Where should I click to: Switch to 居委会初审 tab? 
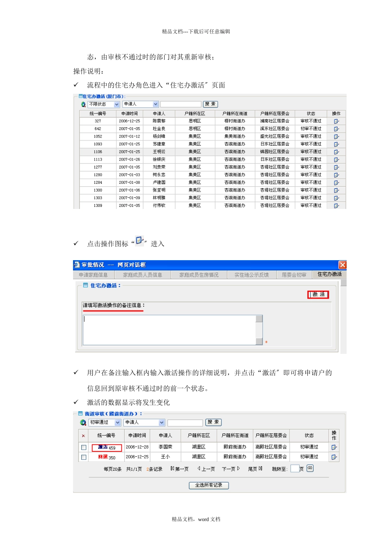(294, 275)
